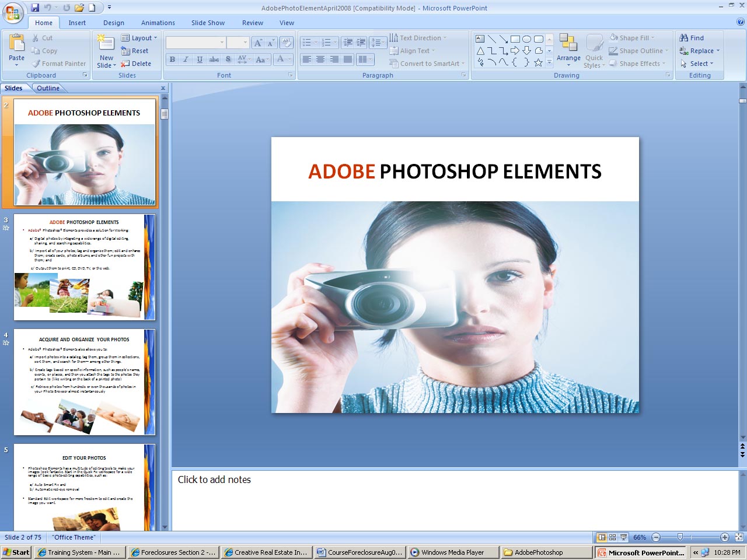
Task: Open the Insert ribbon tab
Action: (77, 23)
